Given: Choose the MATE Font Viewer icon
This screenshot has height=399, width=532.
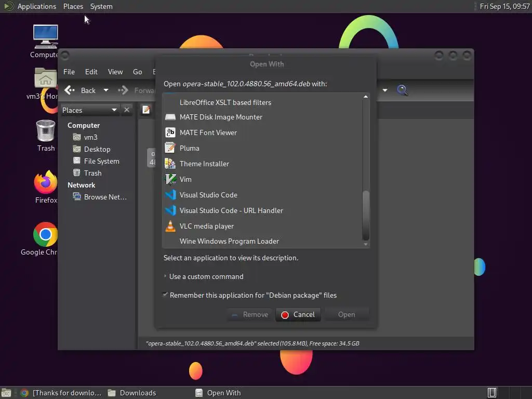Looking at the screenshot, I should (170, 132).
